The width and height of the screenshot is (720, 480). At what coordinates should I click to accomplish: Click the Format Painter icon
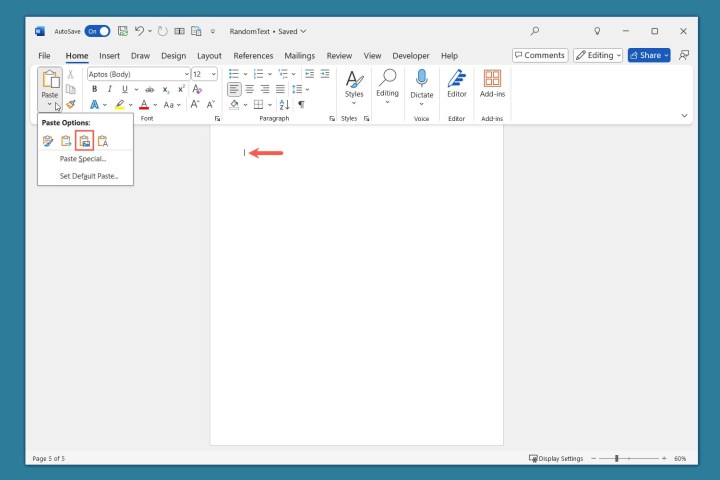pyautogui.click(x=70, y=104)
